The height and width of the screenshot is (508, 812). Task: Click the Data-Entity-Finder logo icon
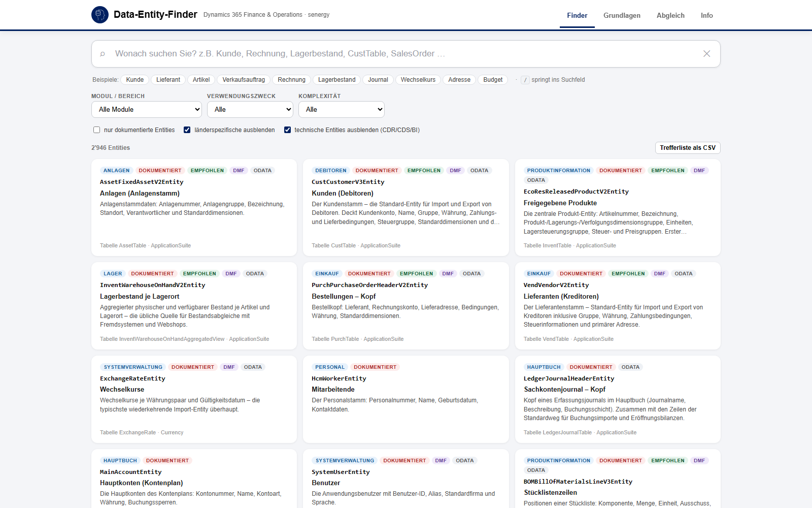click(x=100, y=15)
